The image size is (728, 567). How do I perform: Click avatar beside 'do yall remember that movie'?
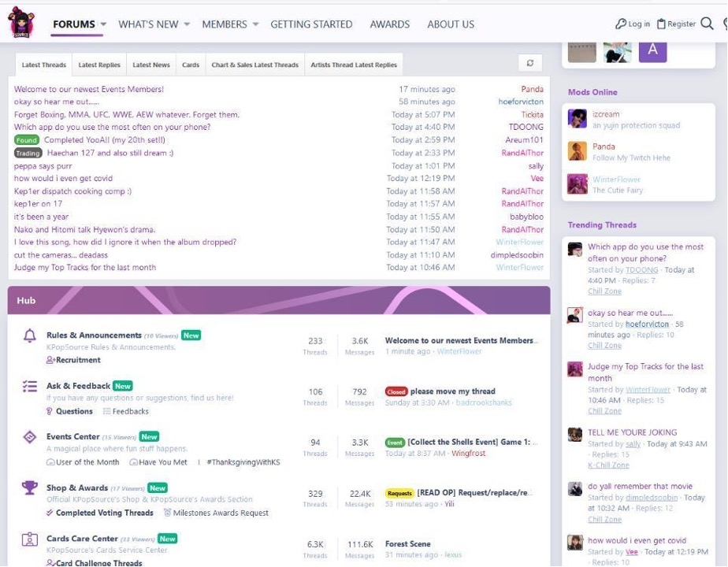(575, 488)
